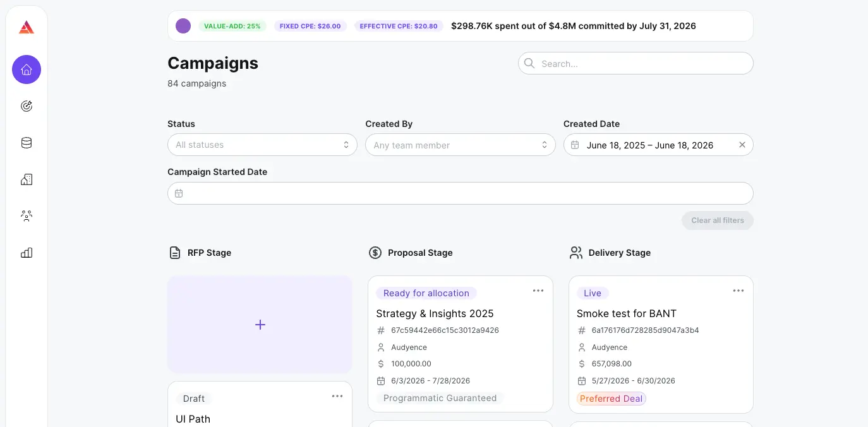This screenshot has height=427, width=868.
Task: Click the VALUE-ADD: 25% badge
Action: (x=232, y=27)
